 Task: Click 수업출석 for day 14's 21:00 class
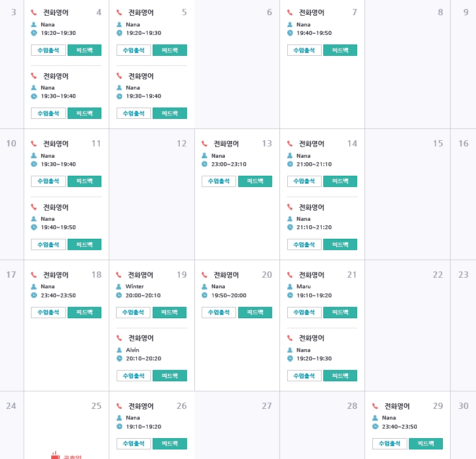click(x=304, y=181)
